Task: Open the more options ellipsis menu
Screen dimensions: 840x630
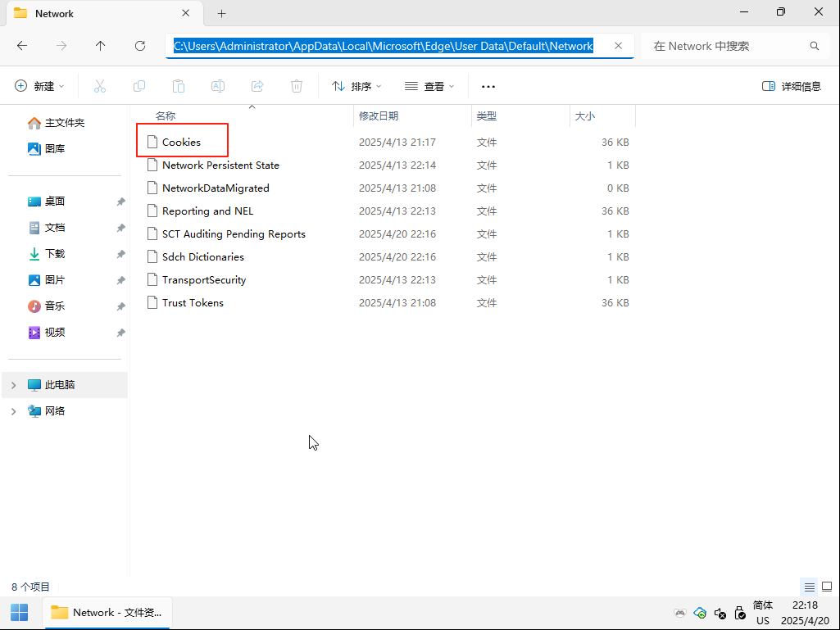Action: pyautogui.click(x=488, y=86)
